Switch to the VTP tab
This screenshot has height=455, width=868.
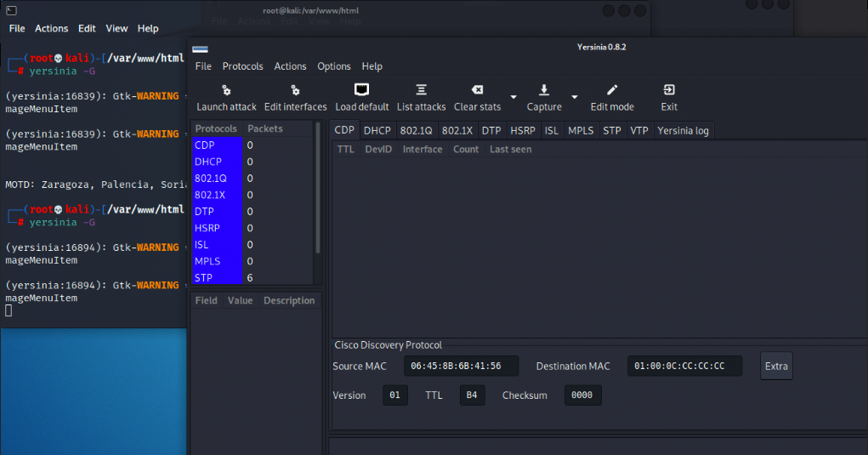point(638,131)
